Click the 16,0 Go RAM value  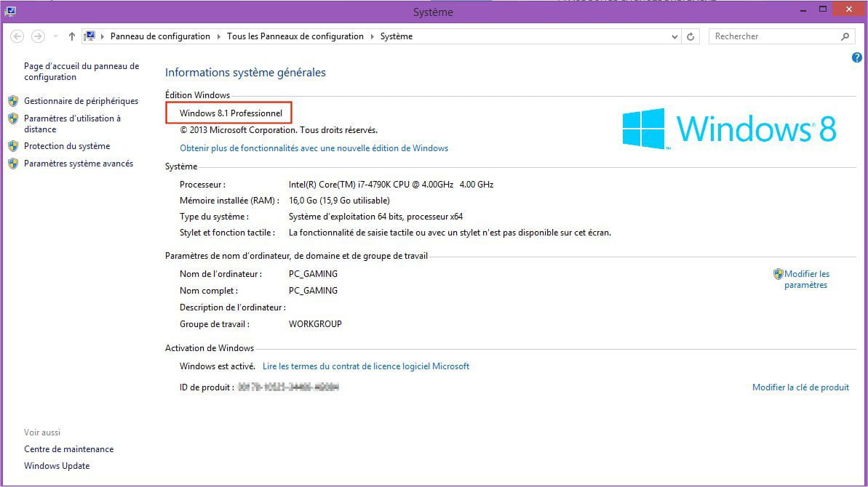coord(339,201)
